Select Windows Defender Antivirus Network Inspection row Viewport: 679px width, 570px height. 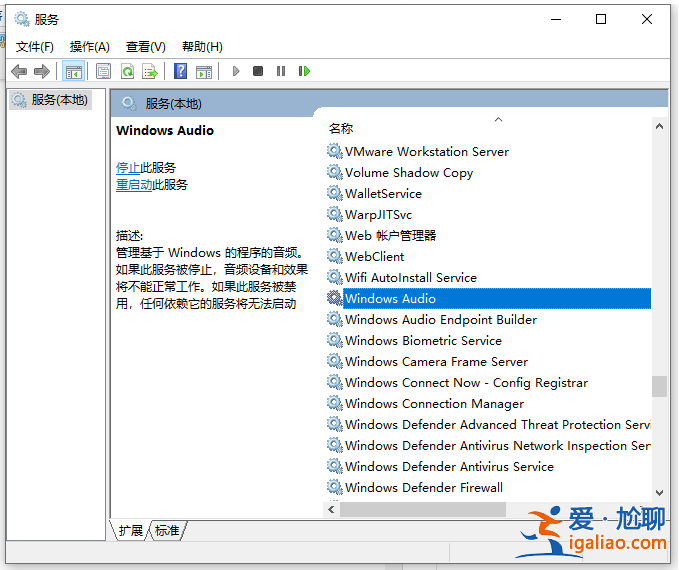coord(489,445)
